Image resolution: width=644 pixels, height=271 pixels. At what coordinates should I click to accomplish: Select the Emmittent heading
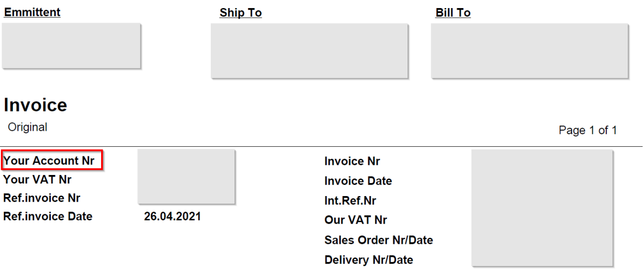pyautogui.click(x=32, y=12)
